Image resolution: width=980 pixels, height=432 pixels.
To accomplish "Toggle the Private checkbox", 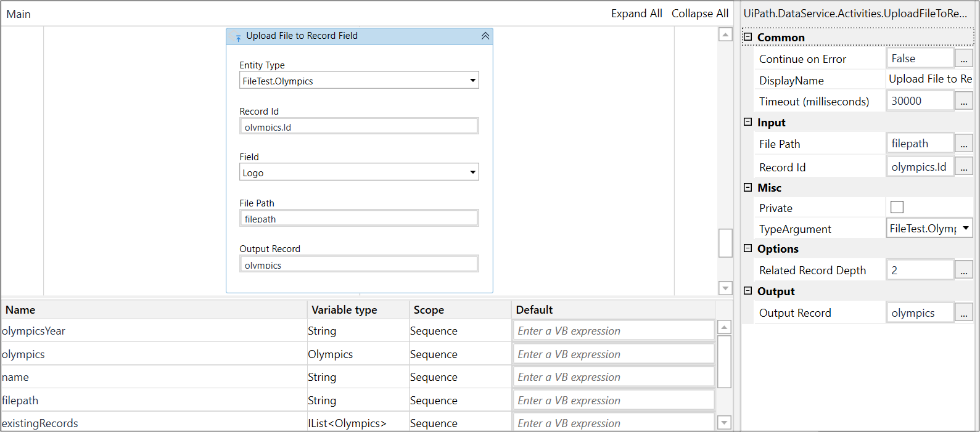I will click(x=897, y=208).
